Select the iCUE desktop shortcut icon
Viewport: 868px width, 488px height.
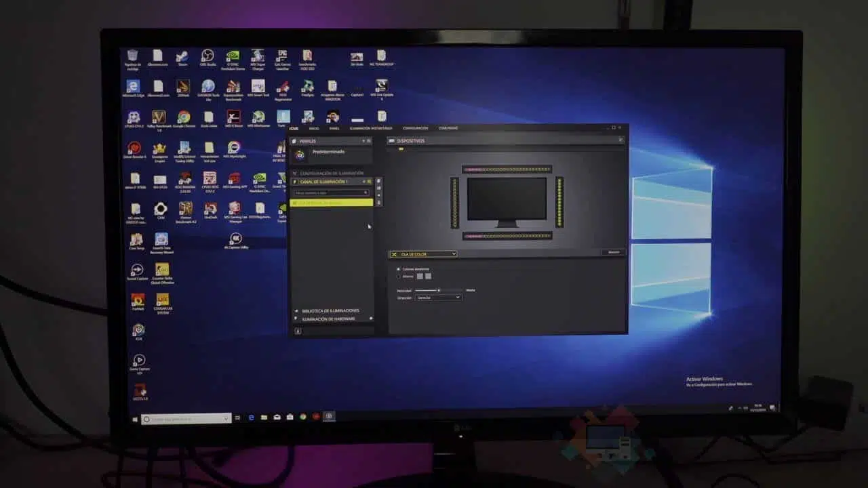pos(138,331)
